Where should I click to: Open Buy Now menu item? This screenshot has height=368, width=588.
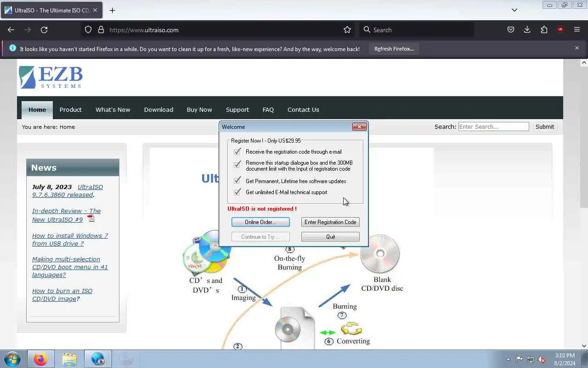coord(199,109)
